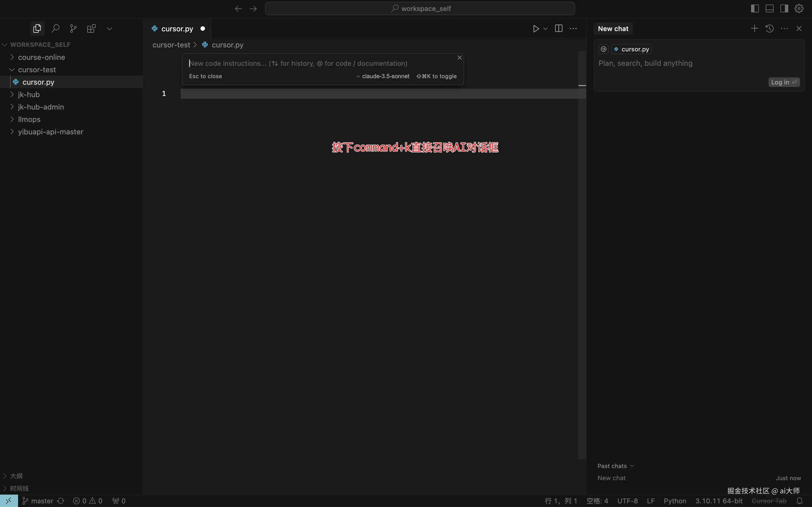Split the editor to the right
This screenshot has width=812, height=507.
[x=558, y=29]
